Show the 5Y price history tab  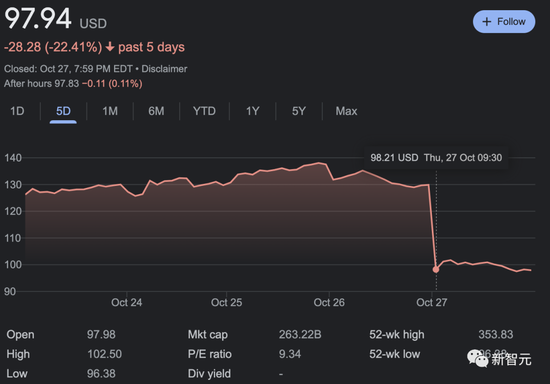[299, 111]
